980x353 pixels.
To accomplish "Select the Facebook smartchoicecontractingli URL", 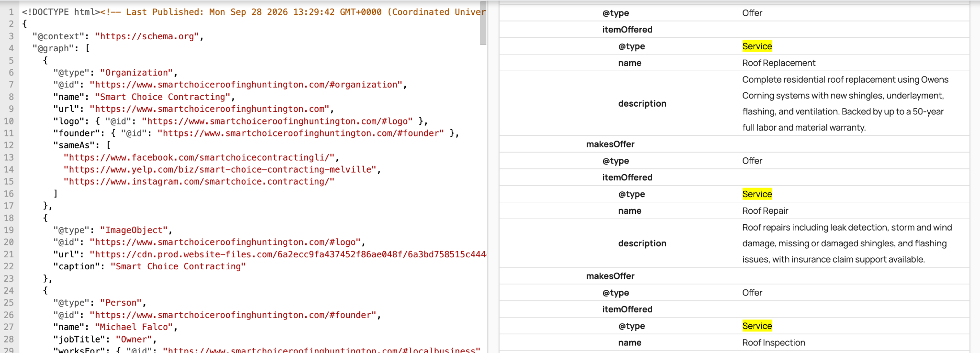I will pyautogui.click(x=199, y=157).
